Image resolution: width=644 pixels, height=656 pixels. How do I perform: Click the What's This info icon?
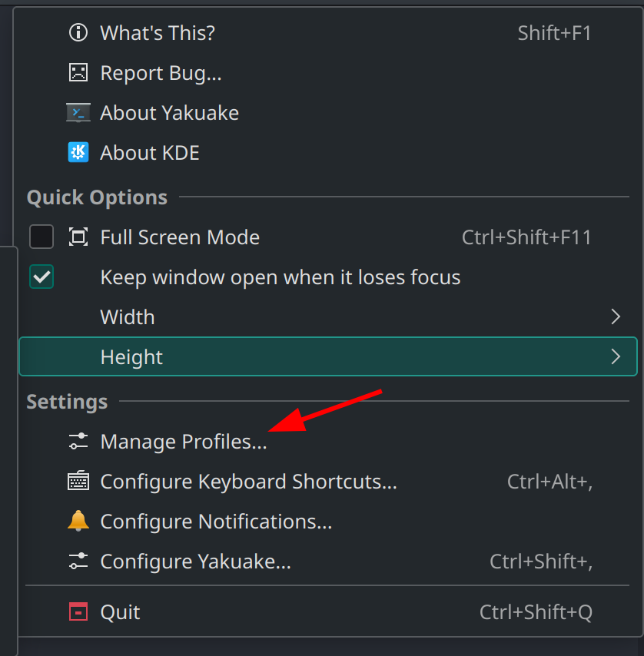click(78, 32)
